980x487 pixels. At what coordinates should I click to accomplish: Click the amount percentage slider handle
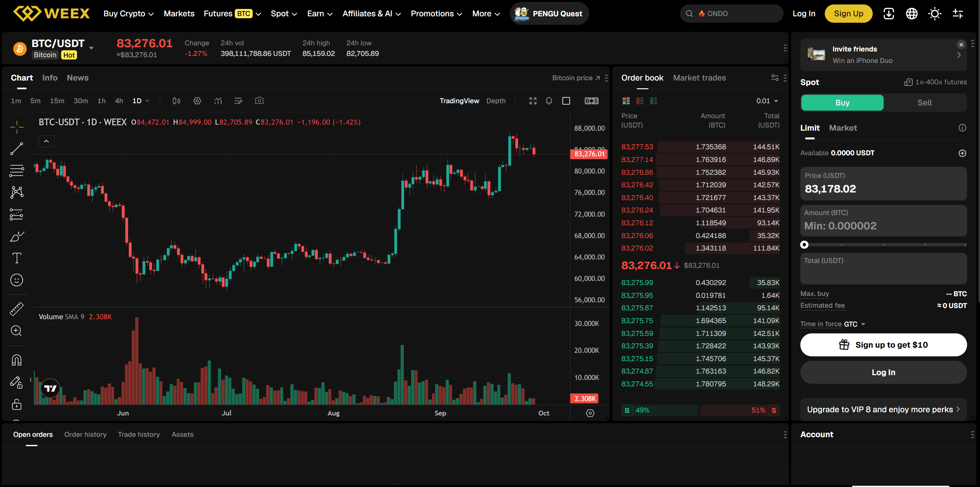(x=804, y=245)
